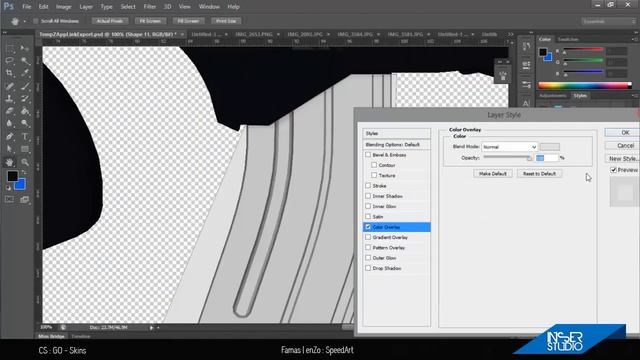The height and width of the screenshot is (360, 640).
Task: Select the Magic Wand tool
Action: (25, 61)
